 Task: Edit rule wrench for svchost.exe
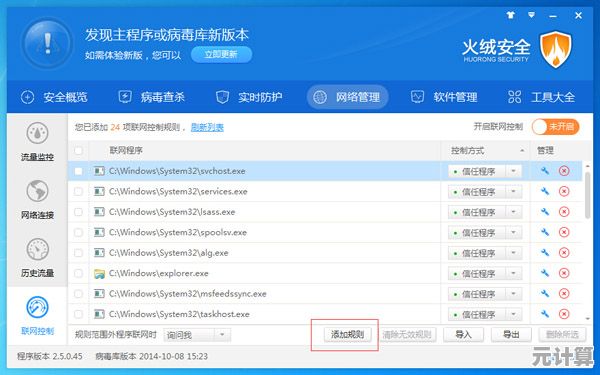tap(545, 171)
